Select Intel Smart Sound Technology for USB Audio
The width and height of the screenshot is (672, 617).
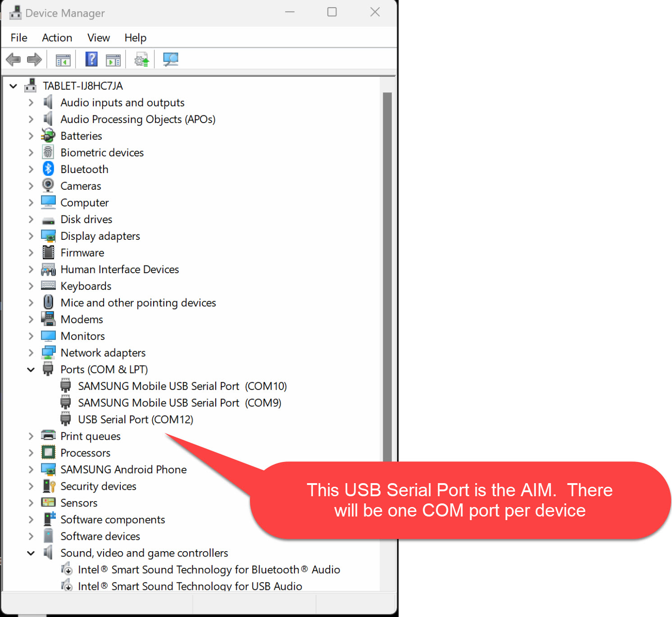pyautogui.click(x=190, y=586)
